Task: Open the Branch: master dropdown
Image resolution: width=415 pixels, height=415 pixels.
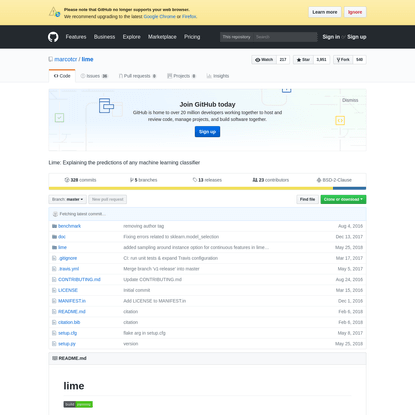Action: (67, 199)
